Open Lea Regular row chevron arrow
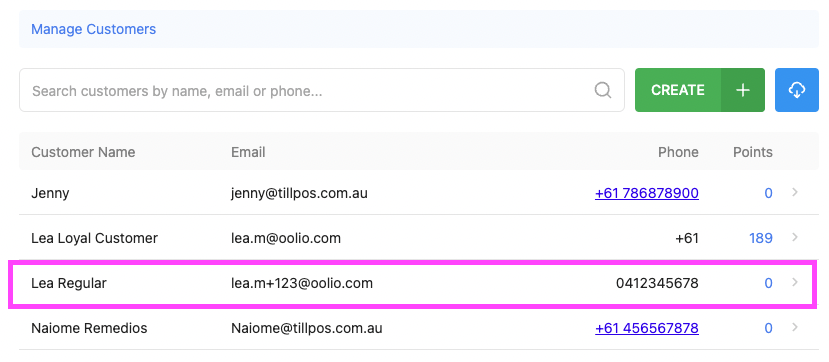 pyautogui.click(x=794, y=283)
